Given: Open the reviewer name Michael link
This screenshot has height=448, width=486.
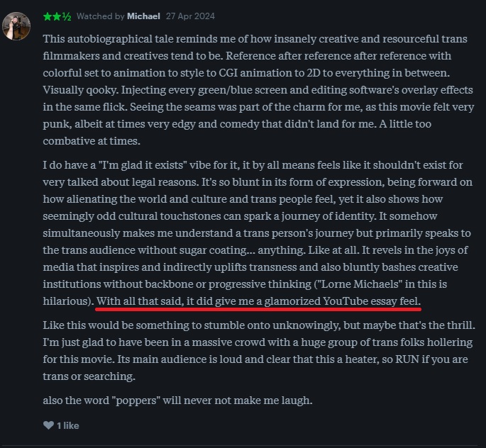Looking at the screenshot, I should [143, 16].
